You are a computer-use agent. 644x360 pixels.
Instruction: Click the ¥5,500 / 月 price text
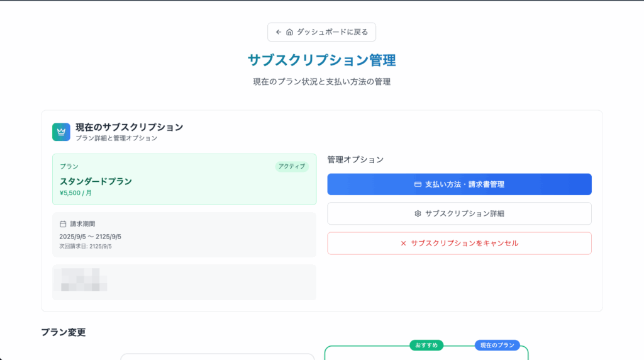(75, 193)
